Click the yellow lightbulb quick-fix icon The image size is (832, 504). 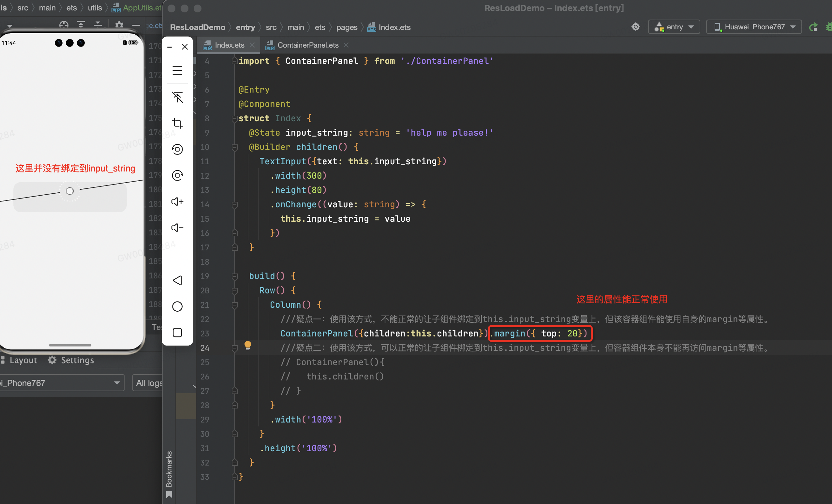coord(247,345)
